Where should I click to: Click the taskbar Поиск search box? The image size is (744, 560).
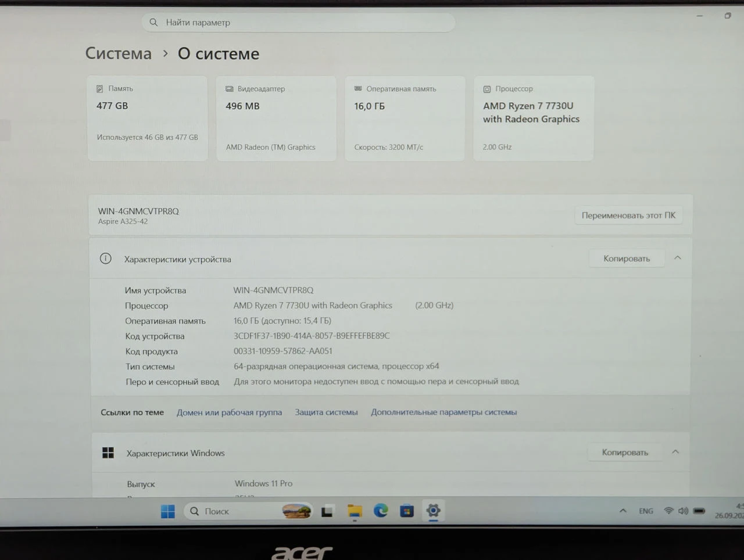(x=248, y=511)
